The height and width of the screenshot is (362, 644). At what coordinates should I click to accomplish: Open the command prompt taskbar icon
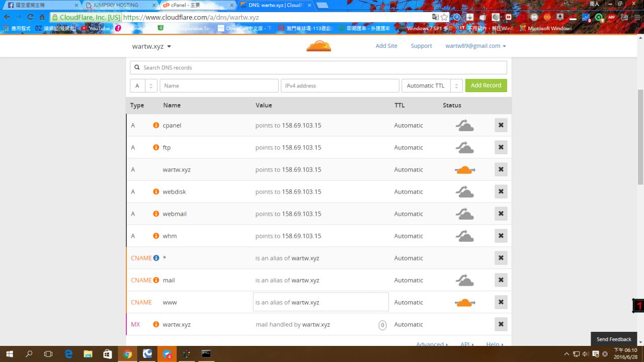tap(206, 354)
